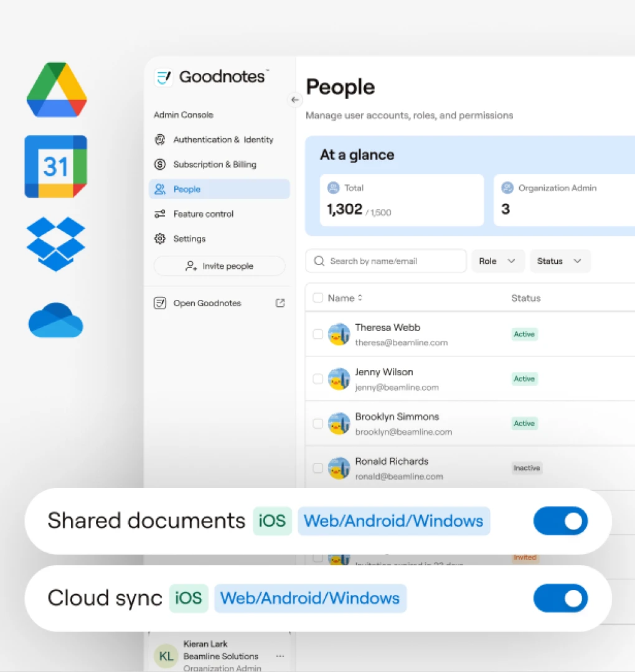Click Ronald Richards' avatar
This screenshot has height=672, width=635.
[x=339, y=468]
